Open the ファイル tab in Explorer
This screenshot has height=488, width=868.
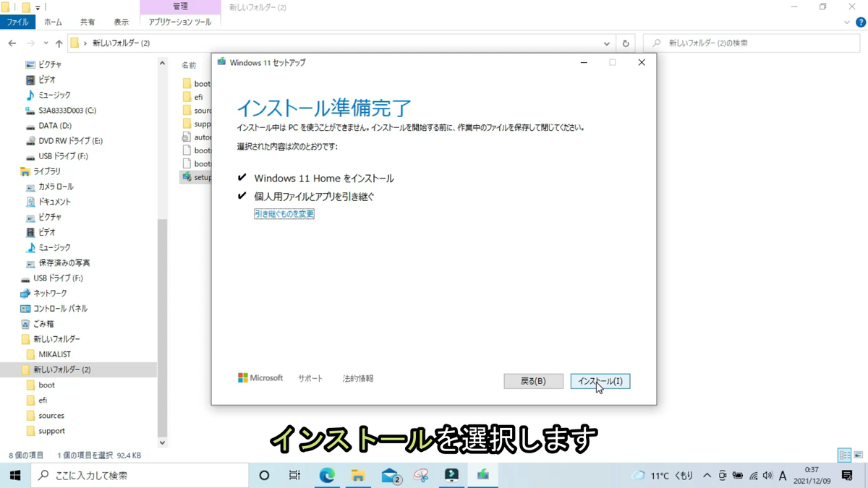coord(17,22)
